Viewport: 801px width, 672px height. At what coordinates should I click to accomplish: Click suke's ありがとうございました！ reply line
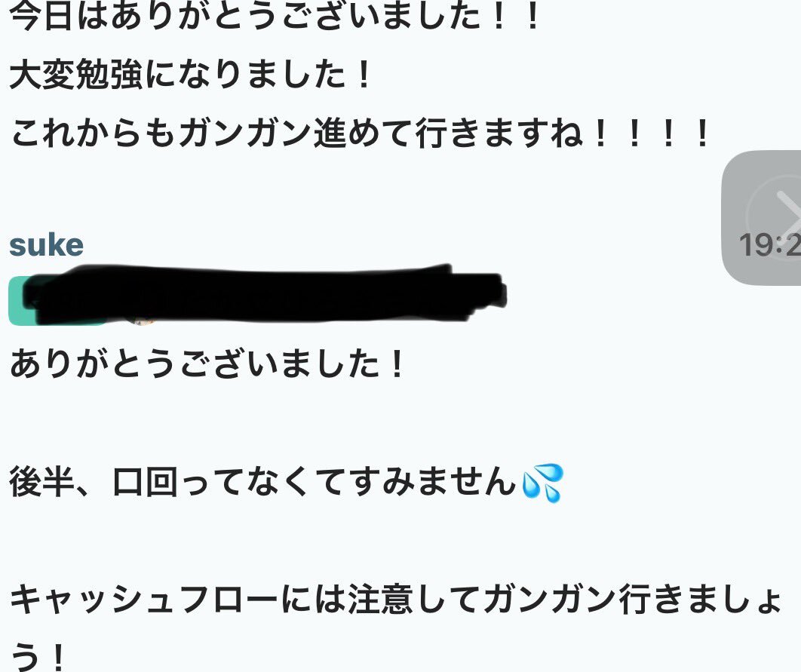point(207,364)
